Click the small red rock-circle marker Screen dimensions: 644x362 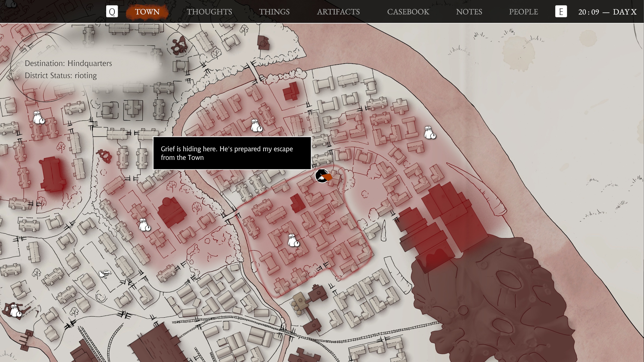click(104, 156)
